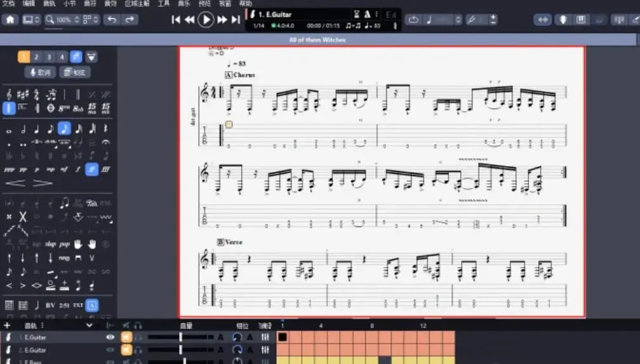Toggle visibility eye for track 2 E.Guitar

click(110, 350)
